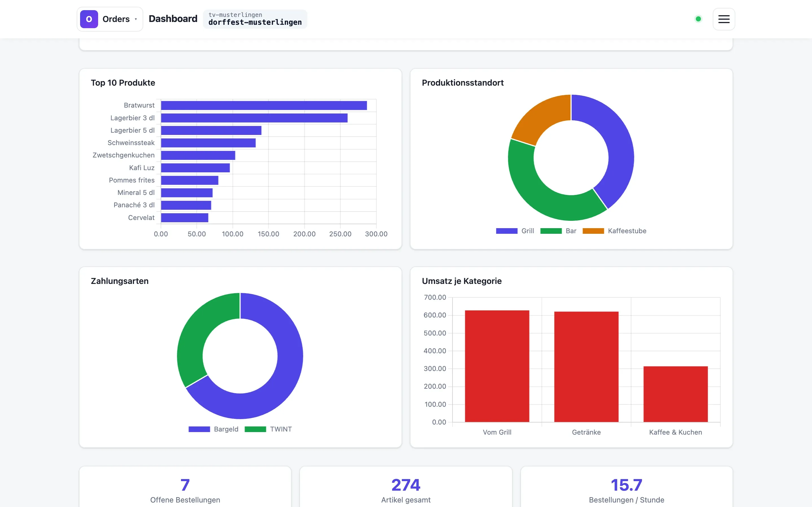Open the Bestellungen / Stunde stat card
Image resolution: width=812 pixels, height=507 pixels.
point(626,486)
